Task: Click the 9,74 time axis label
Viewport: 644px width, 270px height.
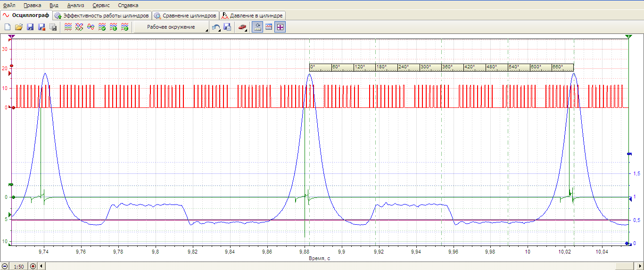Action: click(44, 253)
